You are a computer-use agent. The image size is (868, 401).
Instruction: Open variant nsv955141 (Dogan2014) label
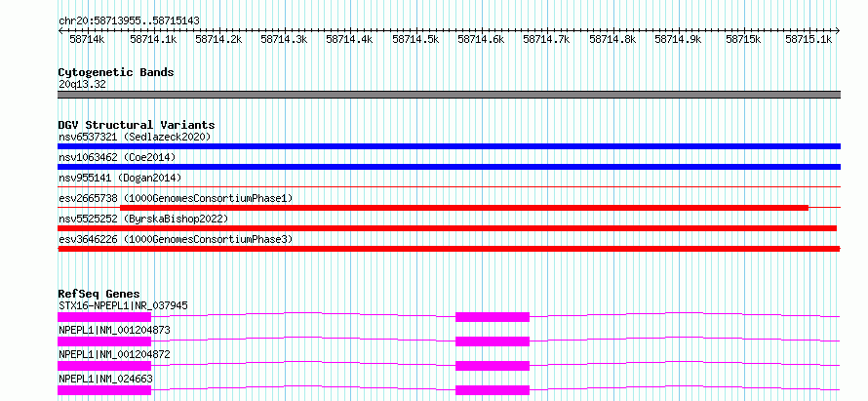pos(120,178)
